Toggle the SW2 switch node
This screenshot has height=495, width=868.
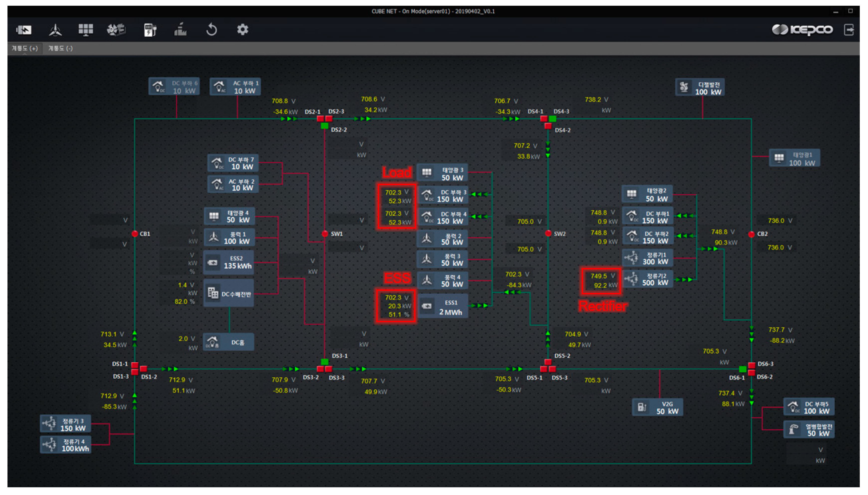(x=548, y=234)
